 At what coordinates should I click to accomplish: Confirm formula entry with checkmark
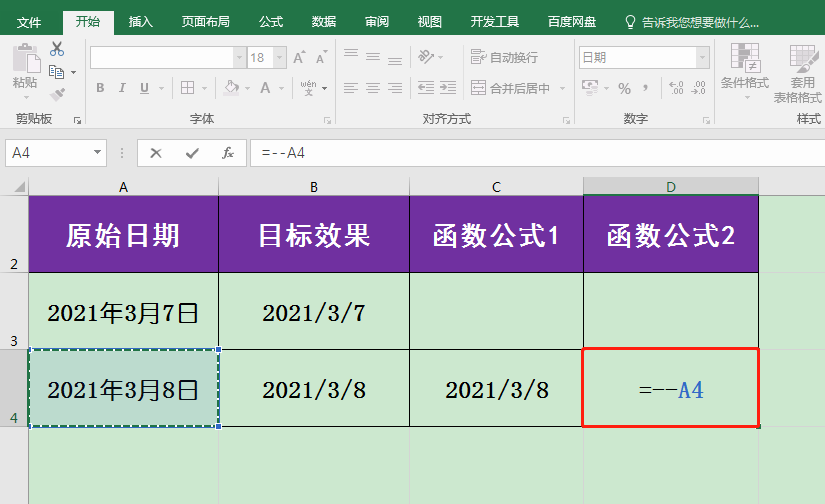click(x=192, y=153)
